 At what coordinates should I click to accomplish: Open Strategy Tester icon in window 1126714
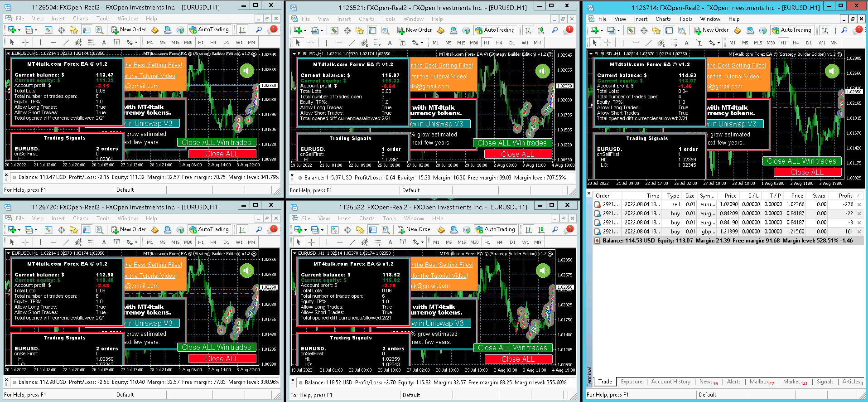[682, 30]
